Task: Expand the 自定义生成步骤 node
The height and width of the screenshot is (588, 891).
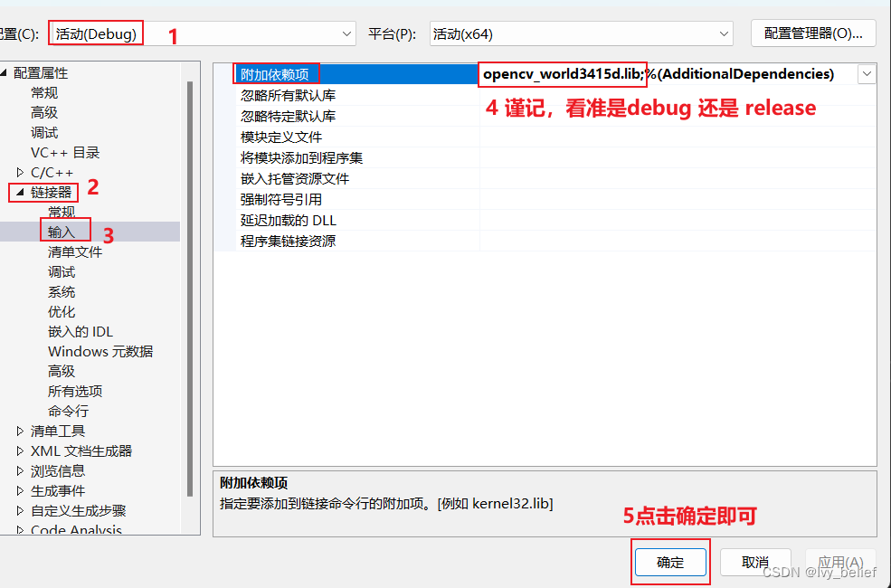Action: [x=20, y=510]
